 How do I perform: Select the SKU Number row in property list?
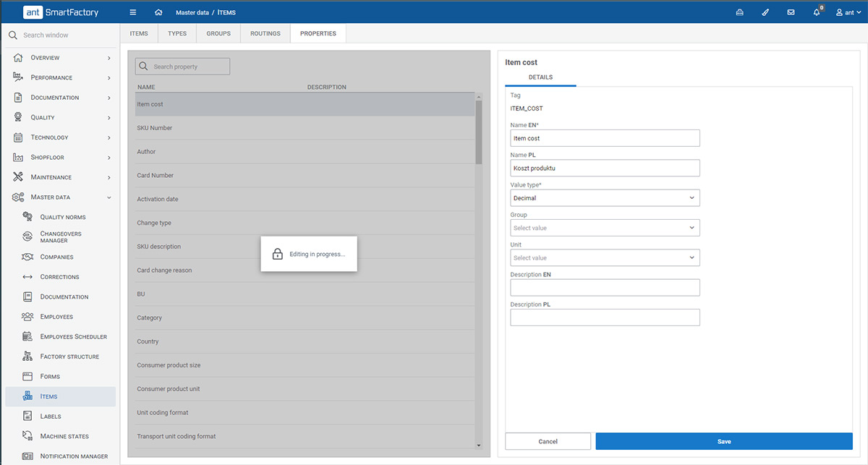point(305,128)
